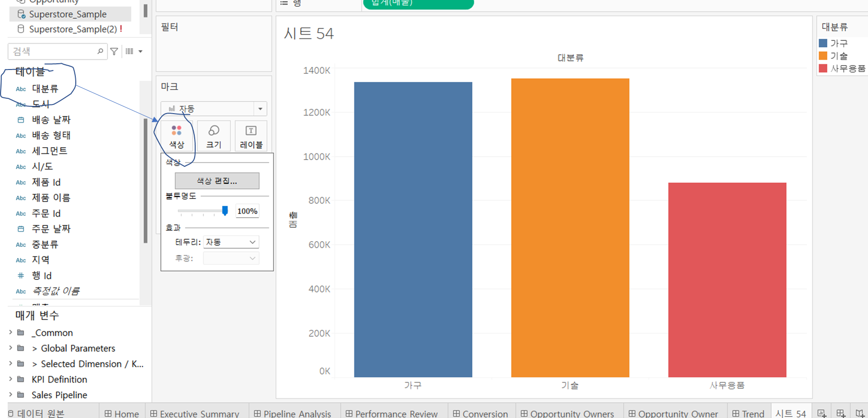Add a new dashboard tab

(x=841, y=413)
